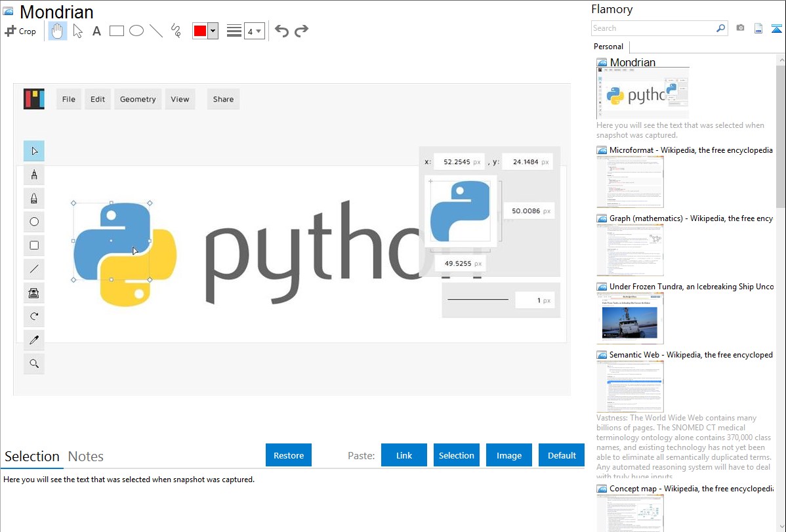Choose the text annotation tool
The height and width of the screenshot is (532, 786).
(96, 31)
